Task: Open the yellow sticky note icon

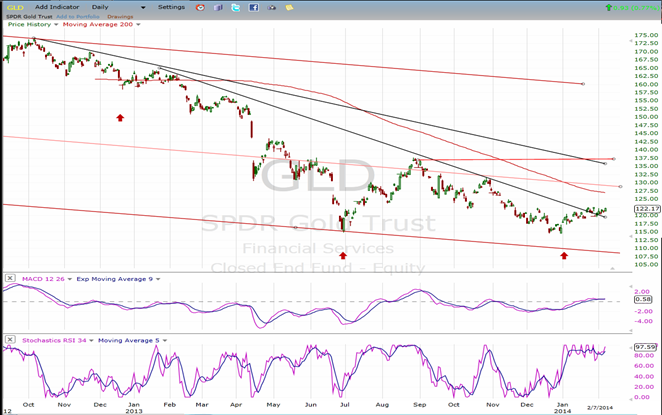Action: pyautogui.click(x=288, y=7)
